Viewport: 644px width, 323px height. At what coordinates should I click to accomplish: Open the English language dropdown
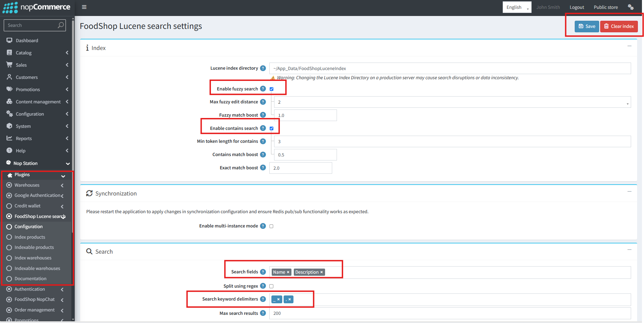517,7
